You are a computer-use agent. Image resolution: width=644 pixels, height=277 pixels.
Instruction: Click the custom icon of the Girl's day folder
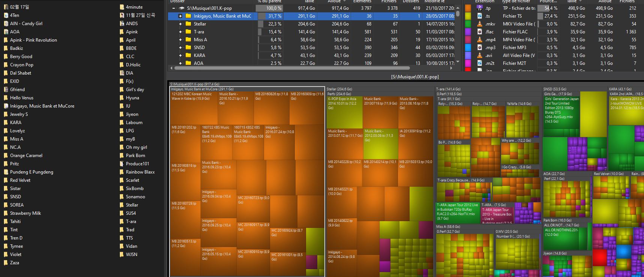(122, 90)
